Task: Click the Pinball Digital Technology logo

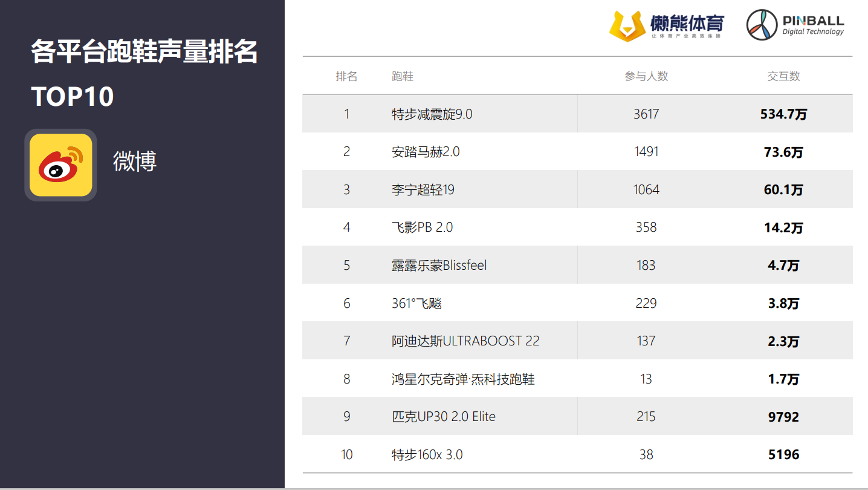Action: tap(794, 25)
